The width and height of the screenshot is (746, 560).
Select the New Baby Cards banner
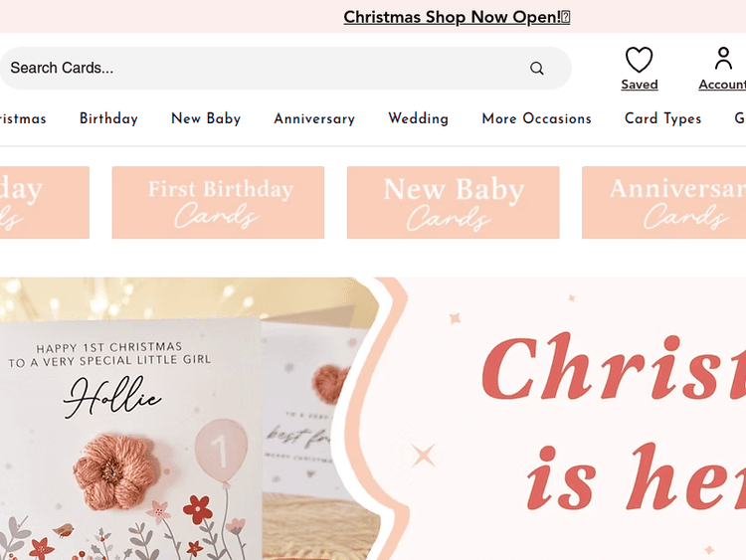453,202
